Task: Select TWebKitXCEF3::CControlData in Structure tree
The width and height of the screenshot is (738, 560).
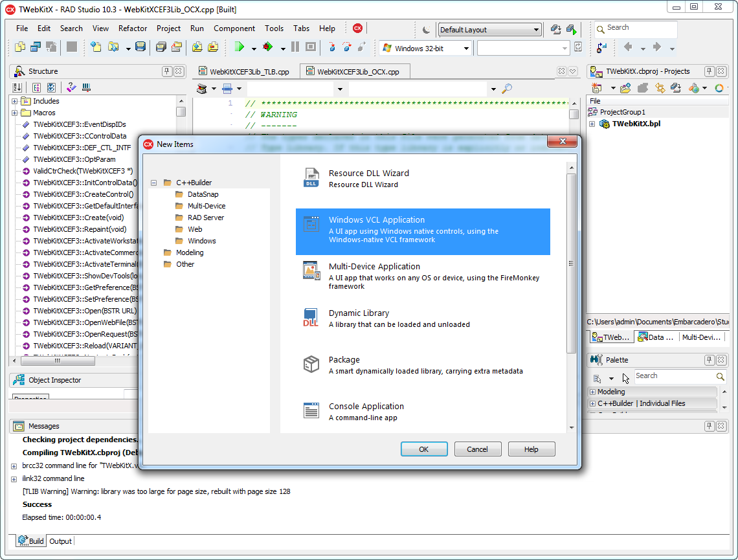Action: click(x=80, y=136)
